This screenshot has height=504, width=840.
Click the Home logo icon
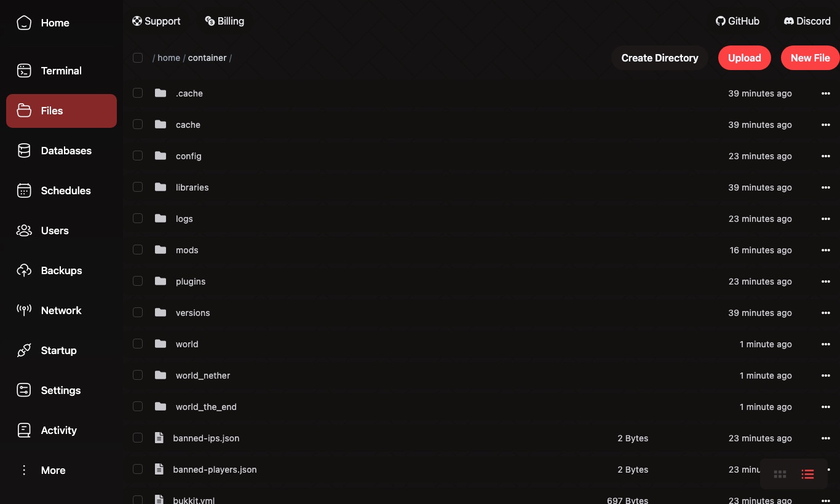[24, 23]
